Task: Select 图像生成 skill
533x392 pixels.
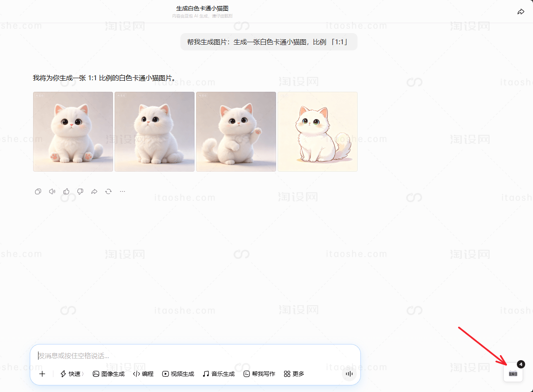Action: point(108,374)
